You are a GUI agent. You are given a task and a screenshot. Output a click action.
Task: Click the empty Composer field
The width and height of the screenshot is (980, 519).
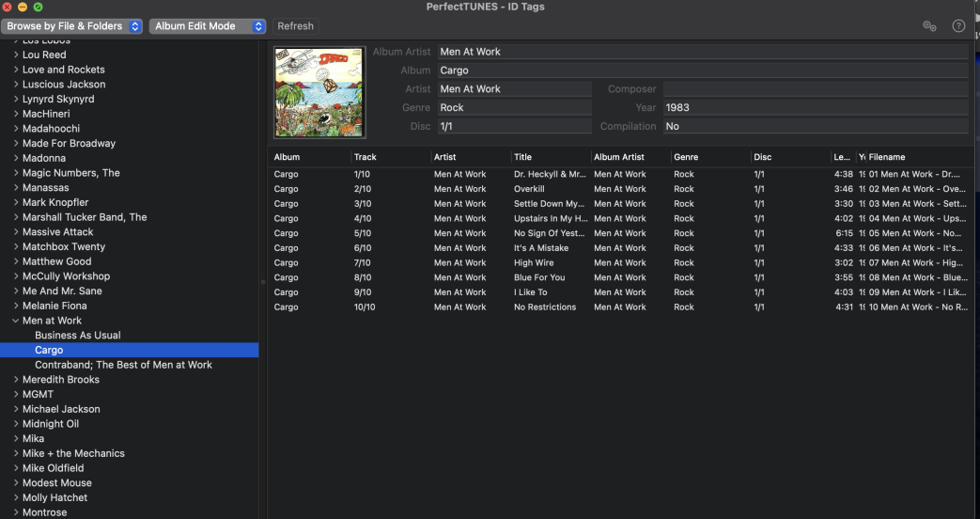click(x=815, y=89)
